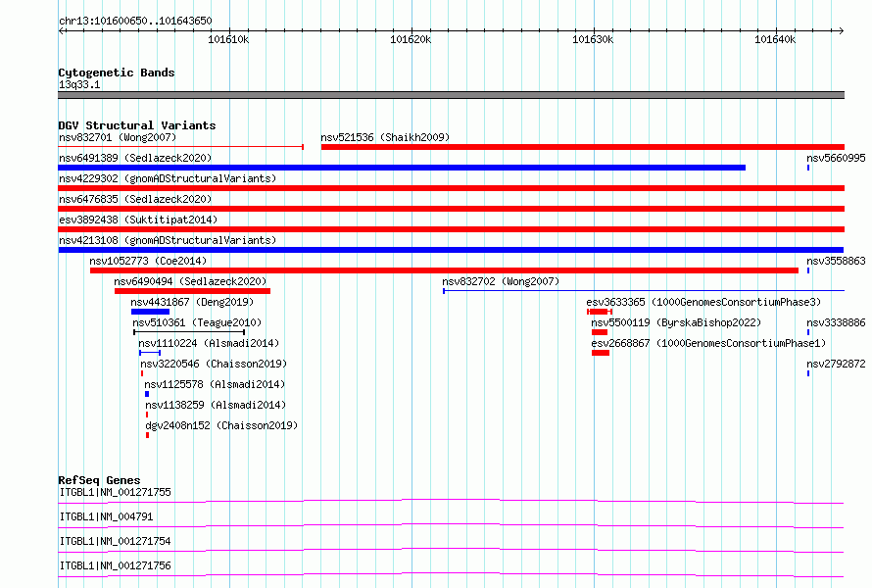Image resolution: width=872 pixels, height=588 pixels.
Task: Open esv3633365 (1000GenomesConsortiumPhase3) label
Action: coord(703,302)
